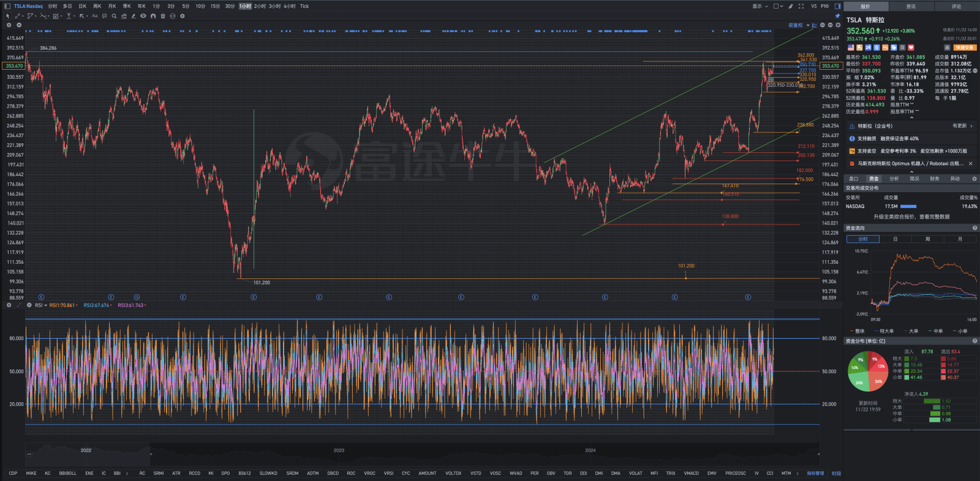
Task: Enter fullscreen chart mode
Action: (x=801, y=6)
